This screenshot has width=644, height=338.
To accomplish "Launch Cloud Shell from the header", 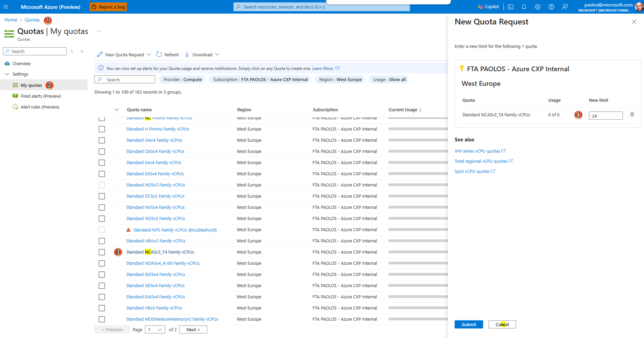I will 510,7.
